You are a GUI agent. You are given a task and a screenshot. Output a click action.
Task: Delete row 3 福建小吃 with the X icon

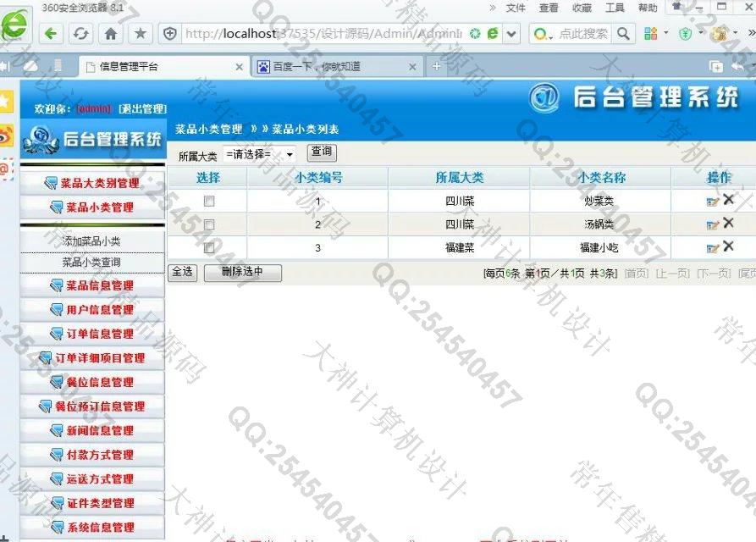click(728, 247)
